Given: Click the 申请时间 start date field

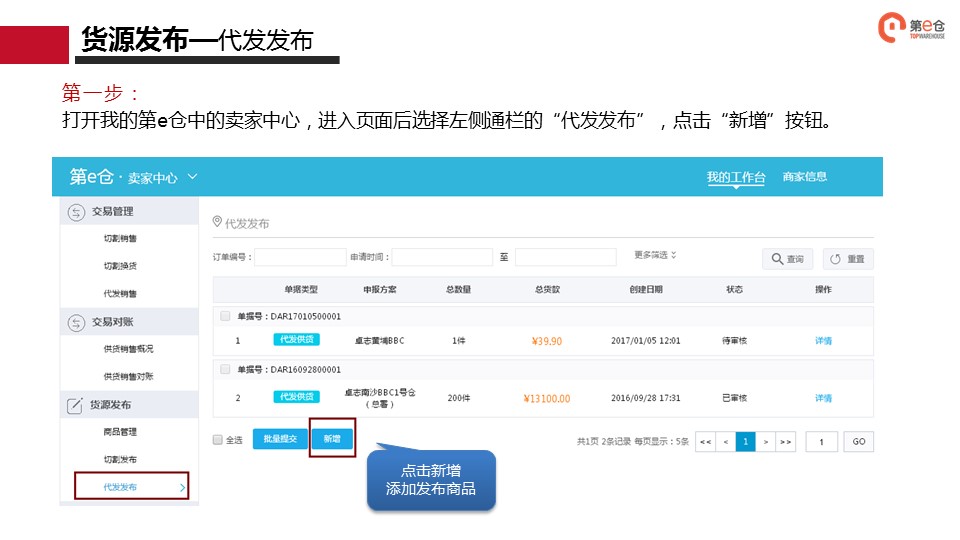Looking at the screenshot, I should pos(442,257).
